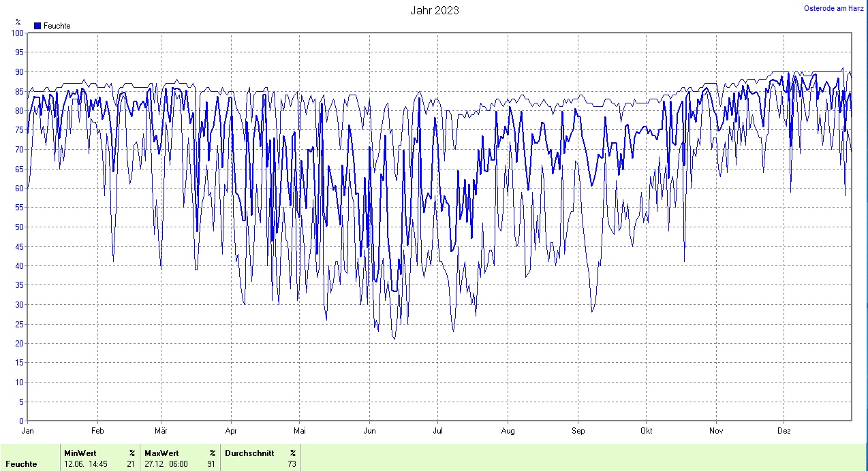
Task: Click the 50 label on the percent axis
Action: coord(19,227)
